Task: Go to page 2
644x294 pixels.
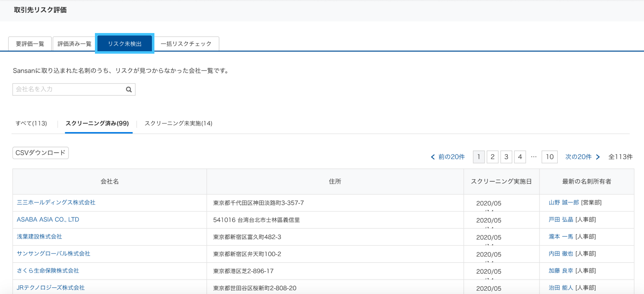Action: [x=492, y=157]
